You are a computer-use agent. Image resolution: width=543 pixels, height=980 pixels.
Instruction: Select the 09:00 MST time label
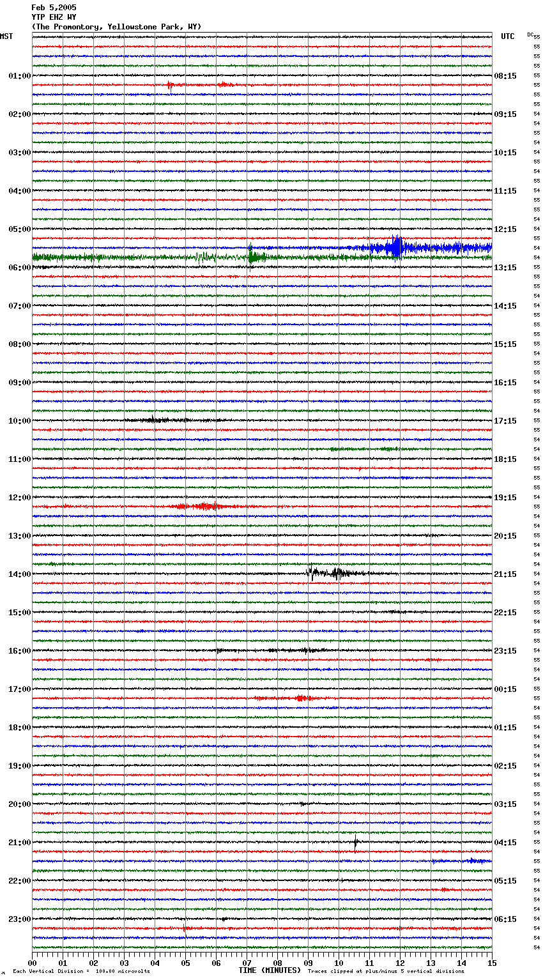click(20, 383)
